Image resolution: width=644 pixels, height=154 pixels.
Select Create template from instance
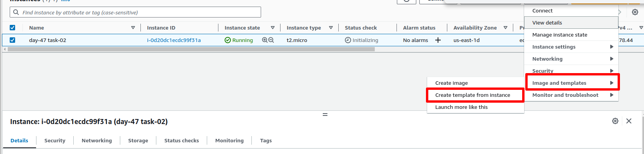[x=475, y=95]
